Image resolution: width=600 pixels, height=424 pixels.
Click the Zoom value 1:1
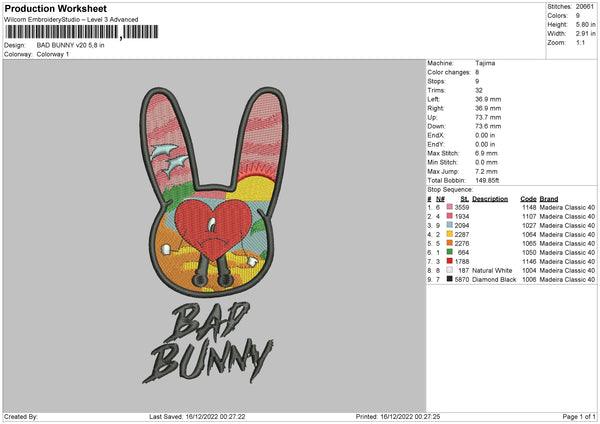[x=580, y=42]
